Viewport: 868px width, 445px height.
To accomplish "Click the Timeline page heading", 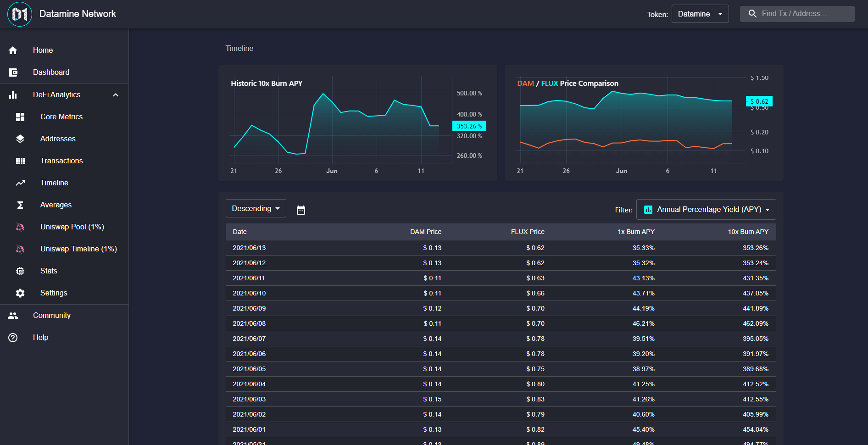I will coord(239,49).
